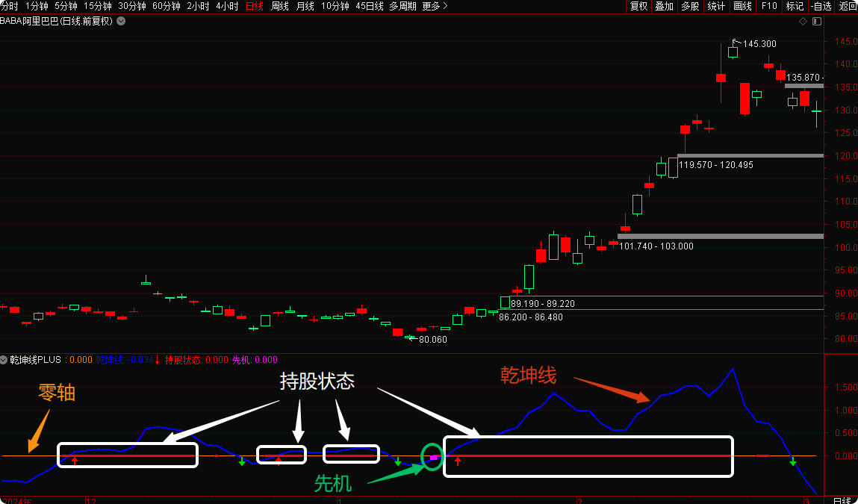Click the 89.190 - 89.220 gap label

pyautogui.click(x=543, y=304)
